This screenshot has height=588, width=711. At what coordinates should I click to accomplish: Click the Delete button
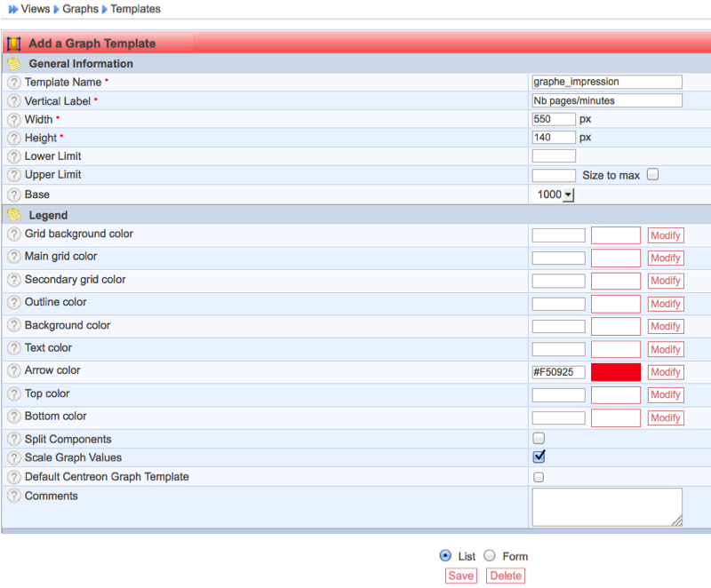pyautogui.click(x=506, y=576)
